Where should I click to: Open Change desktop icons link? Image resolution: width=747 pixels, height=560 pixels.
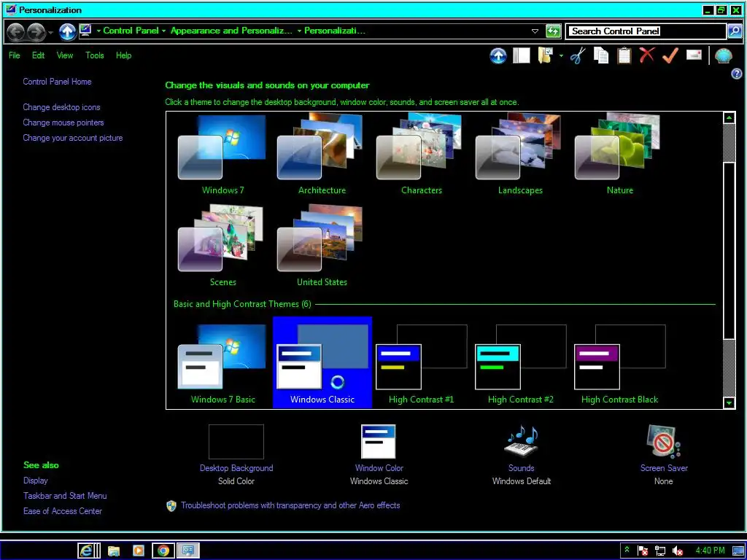pos(61,107)
